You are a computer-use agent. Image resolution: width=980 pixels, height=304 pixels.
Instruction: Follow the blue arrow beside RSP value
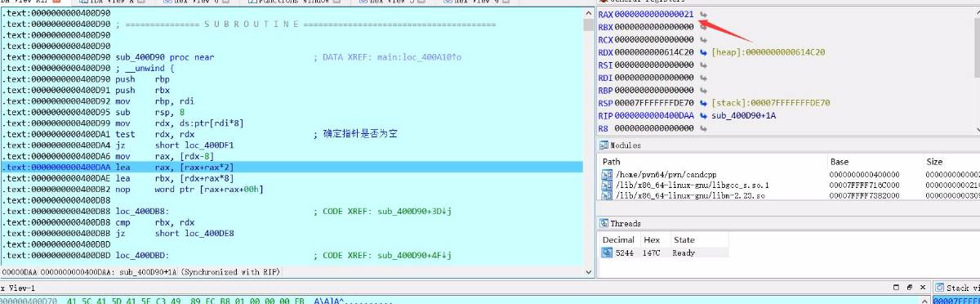[x=702, y=103]
